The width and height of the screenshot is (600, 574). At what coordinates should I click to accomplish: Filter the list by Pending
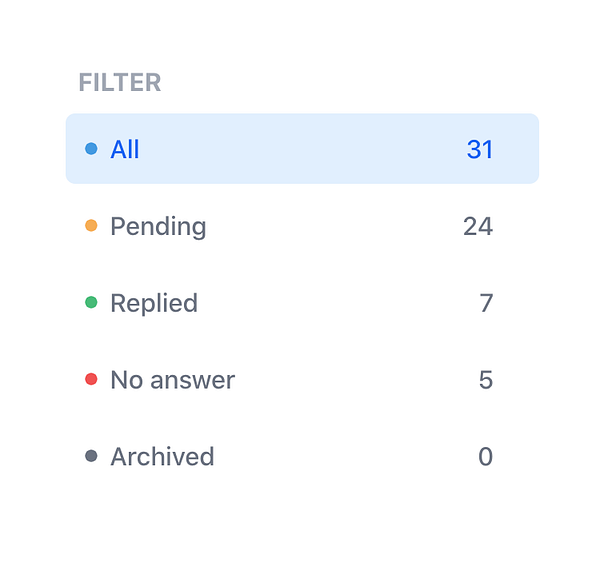[x=158, y=226]
